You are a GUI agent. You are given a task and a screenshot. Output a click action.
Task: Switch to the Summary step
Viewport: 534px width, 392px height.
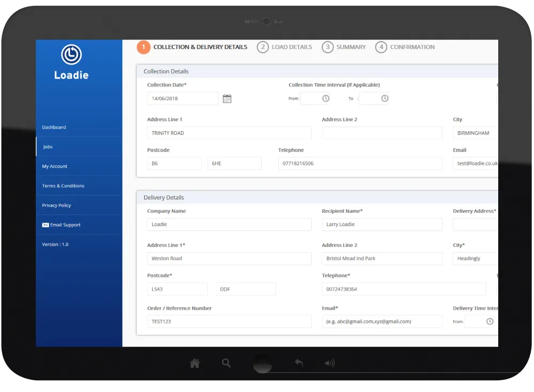pyautogui.click(x=343, y=47)
